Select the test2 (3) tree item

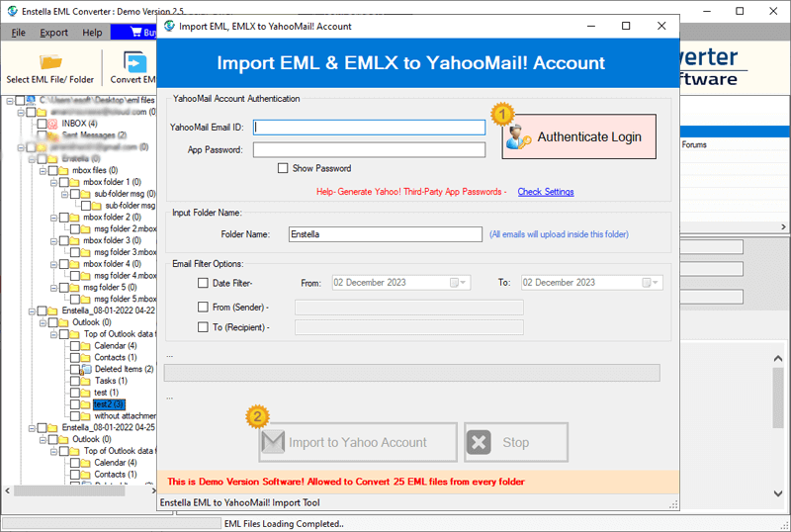[109, 404]
